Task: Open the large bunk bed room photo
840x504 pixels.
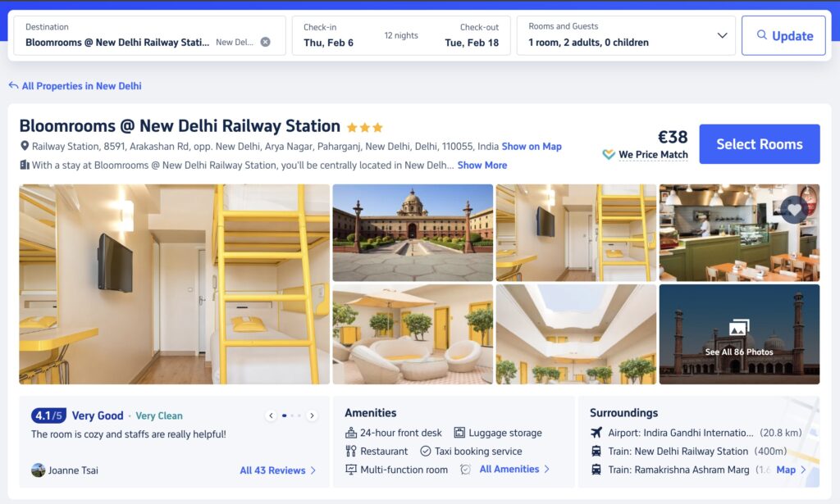Action: pyautogui.click(x=174, y=284)
